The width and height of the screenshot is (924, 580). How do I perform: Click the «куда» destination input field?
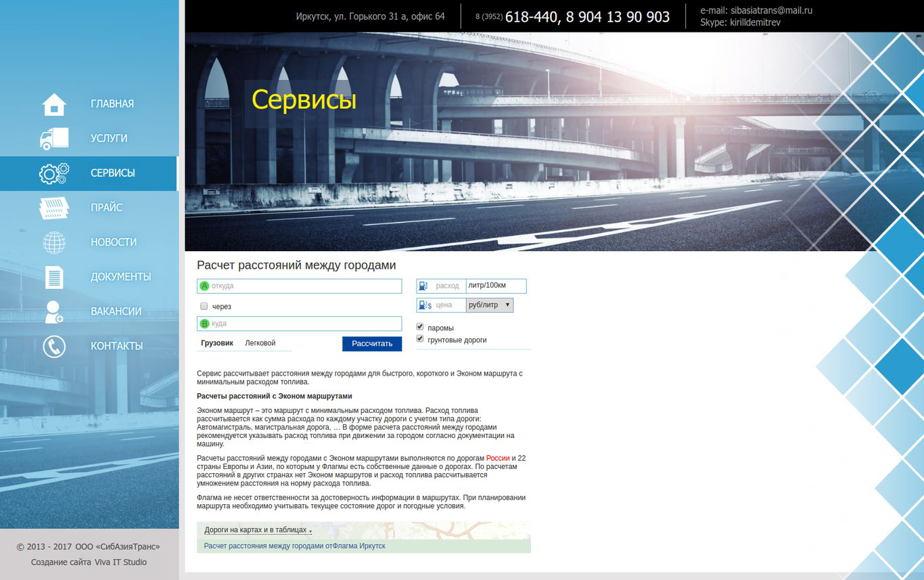point(304,324)
